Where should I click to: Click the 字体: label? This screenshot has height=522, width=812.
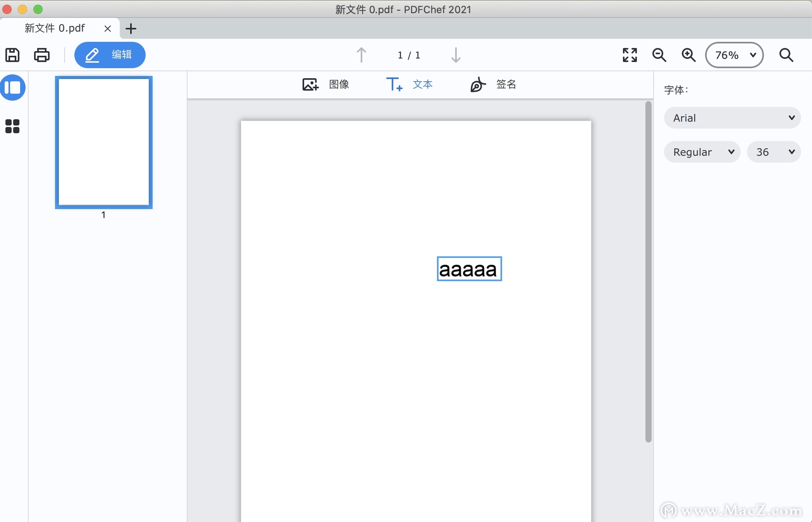(x=676, y=90)
